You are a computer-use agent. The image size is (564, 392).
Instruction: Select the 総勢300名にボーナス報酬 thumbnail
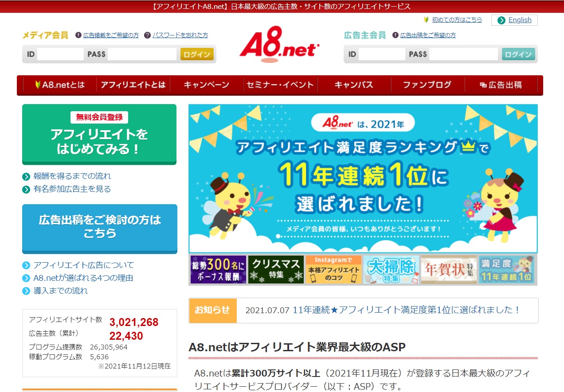pyautogui.click(x=218, y=269)
